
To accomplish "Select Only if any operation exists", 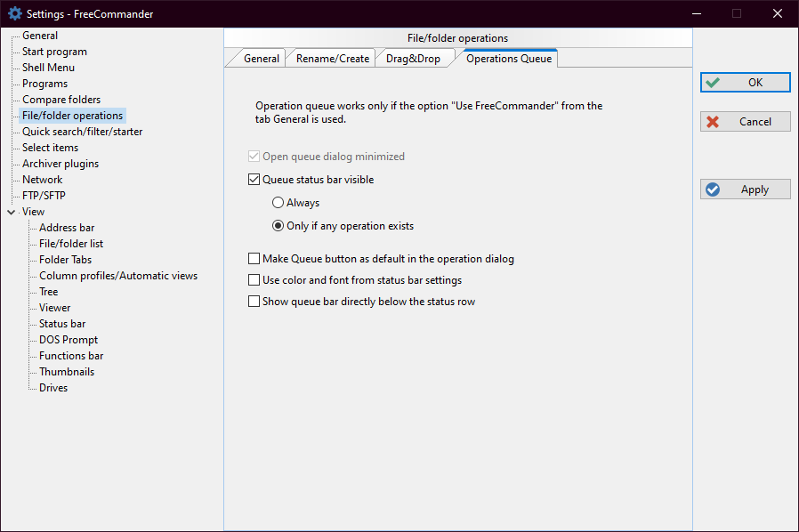I will click(278, 226).
